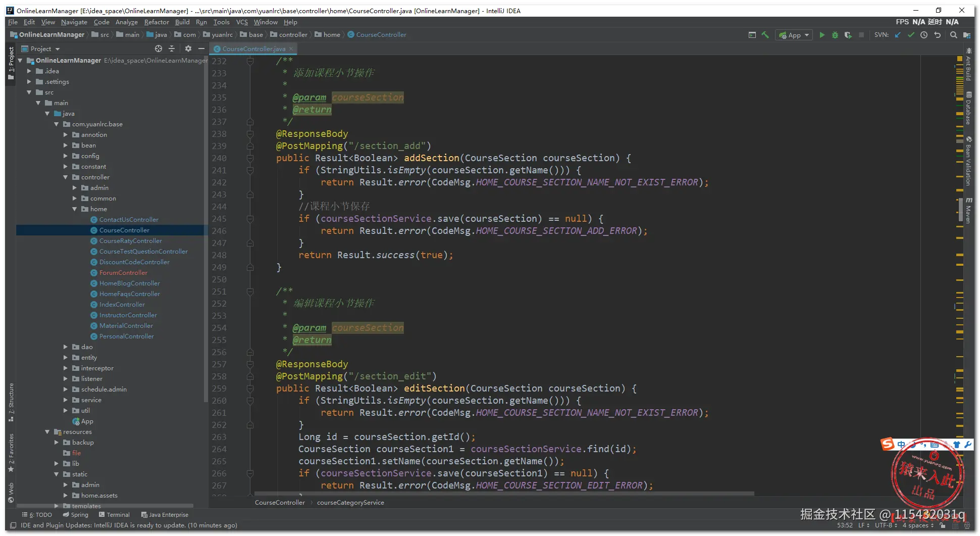Toggle the Favorites side tab

pos(11,453)
